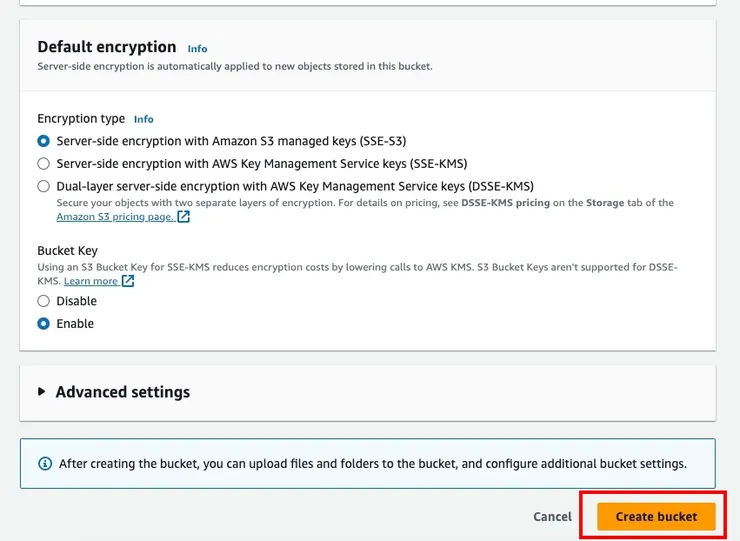Select SSE-KMS encryption radio option

click(43, 164)
